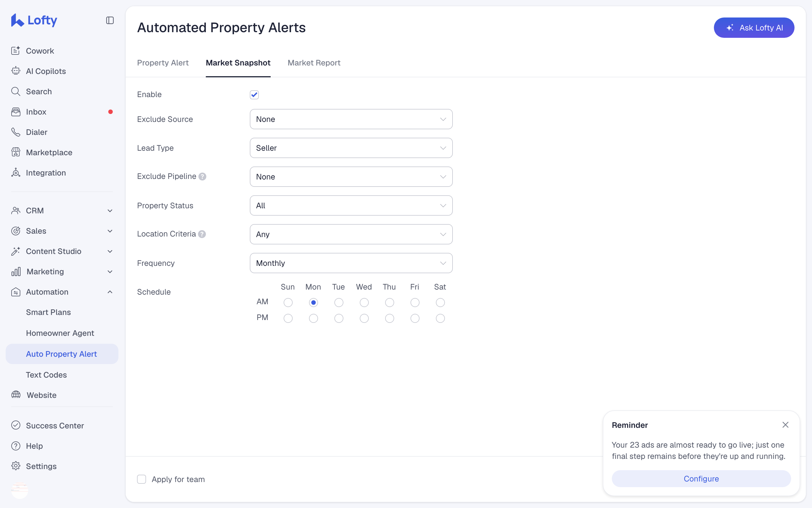Click the Sales target icon
The height and width of the screenshot is (508, 812).
tap(16, 231)
